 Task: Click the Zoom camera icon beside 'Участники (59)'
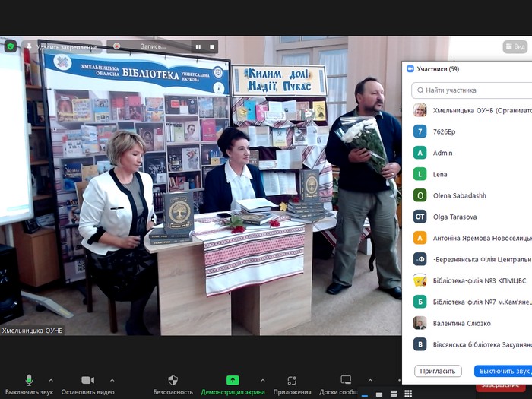410,69
